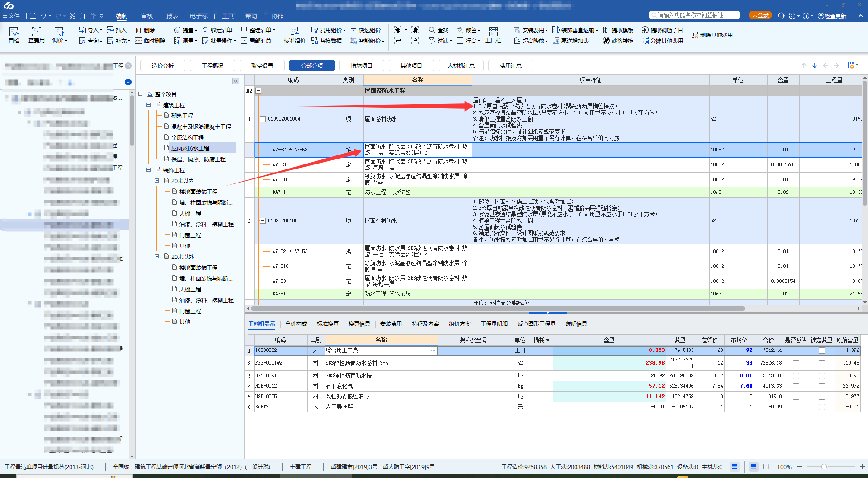Viewport: 868px width, 478px height.
Task: Toggle 锁定数量 checkbox for SBS改性沥青防水卷材 3mm row
Action: pos(822,363)
